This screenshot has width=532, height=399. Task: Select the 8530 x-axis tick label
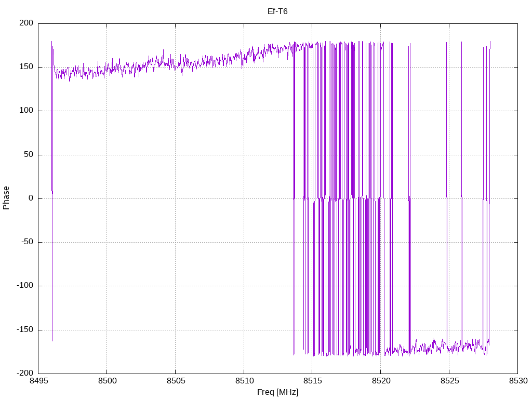coord(517,382)
